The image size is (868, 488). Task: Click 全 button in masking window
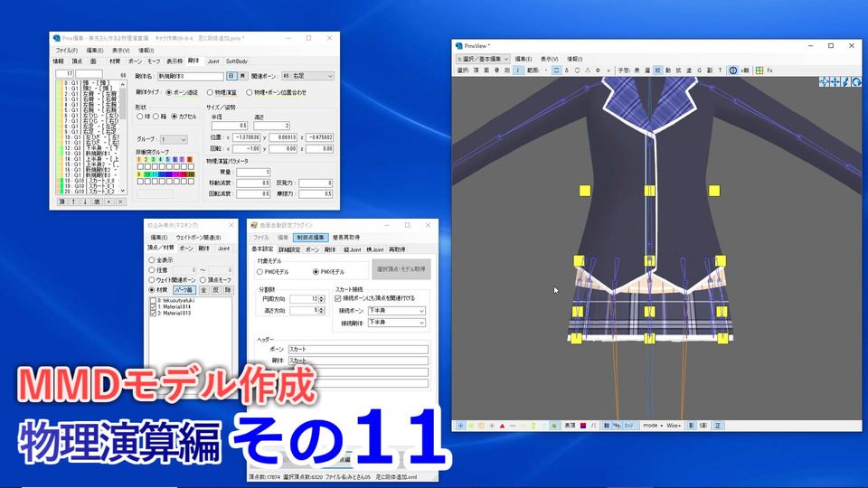pyautogui.click(x=203, y=290)
